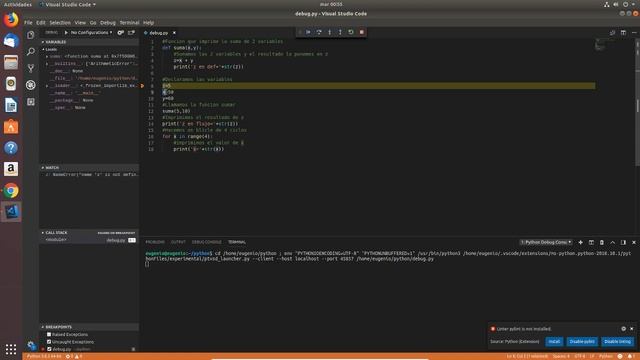The image size is (640, 360).
Task: Select the Python interpreter in status bar
Action: pos(44,356)
